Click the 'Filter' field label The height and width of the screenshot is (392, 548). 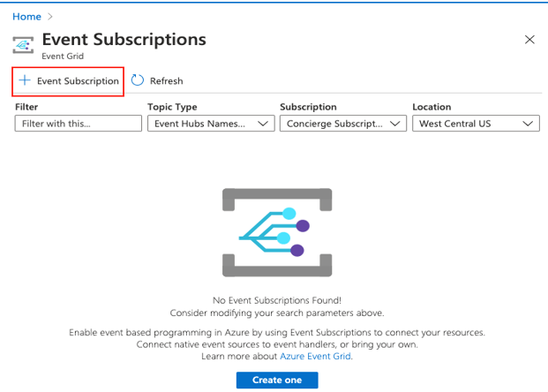tap(26, 107)
